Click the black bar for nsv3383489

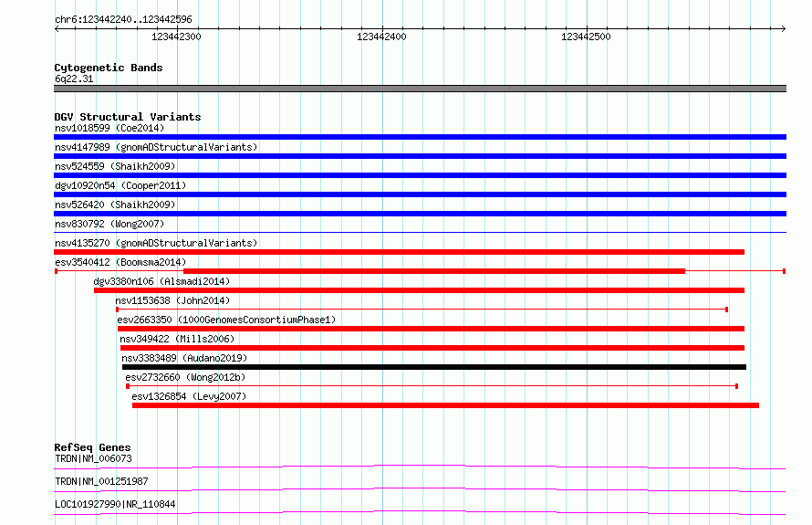[434, 367]
